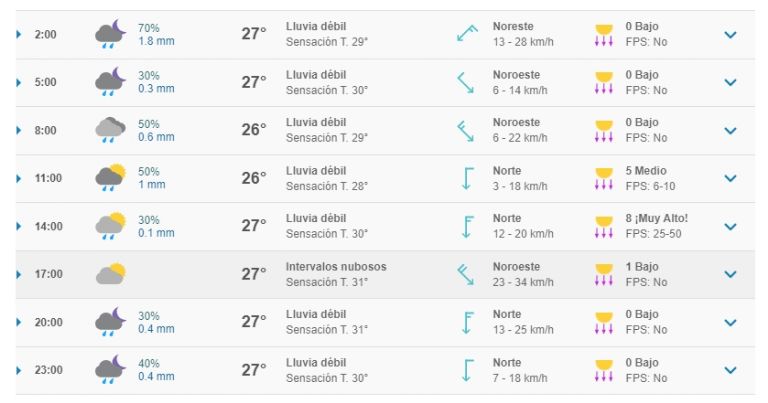
Task: Click the partly cloudy icon for 17:00
Action: coord(110,274)
